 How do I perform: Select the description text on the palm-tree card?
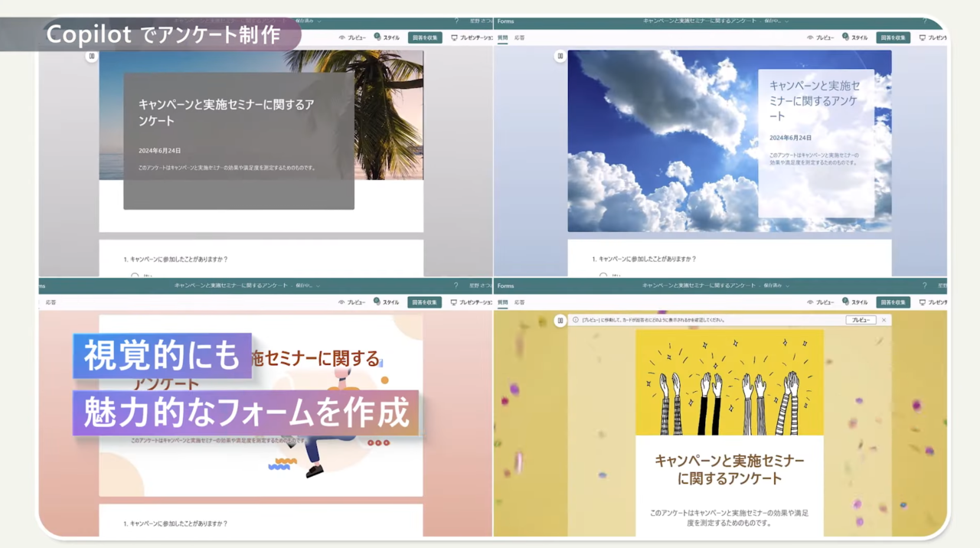(227, 168)
